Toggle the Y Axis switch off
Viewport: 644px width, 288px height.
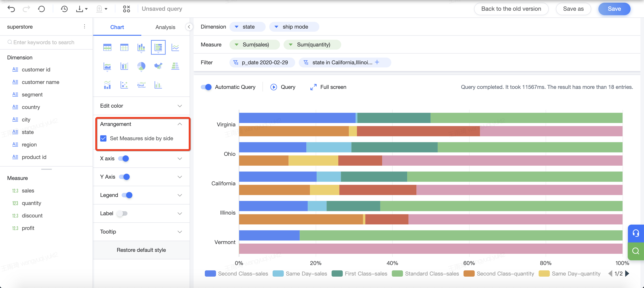pyautogui.click(x=124, y=177)
